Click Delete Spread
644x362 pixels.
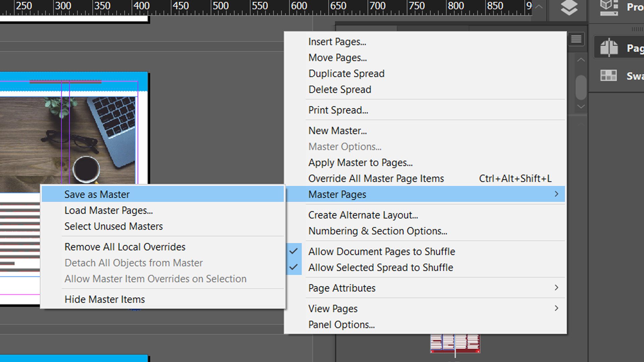pos(339,89)
